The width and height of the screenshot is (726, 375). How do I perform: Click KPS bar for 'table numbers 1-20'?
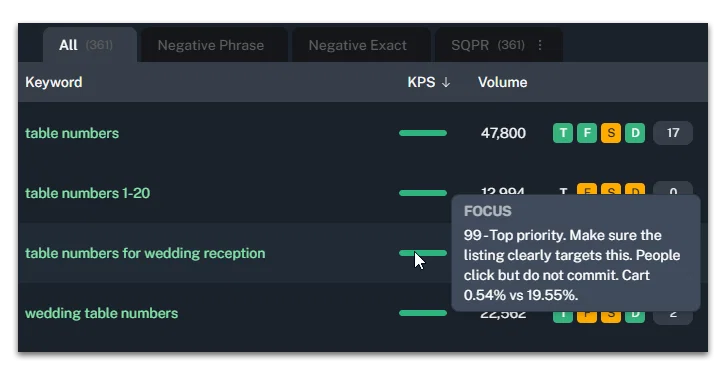point(423,193)
